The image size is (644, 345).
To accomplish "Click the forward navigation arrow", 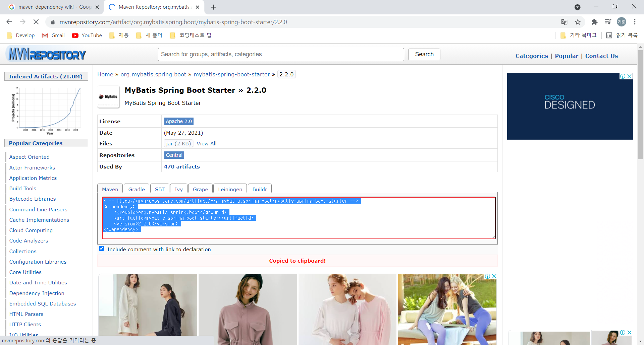I will point(22,22).
